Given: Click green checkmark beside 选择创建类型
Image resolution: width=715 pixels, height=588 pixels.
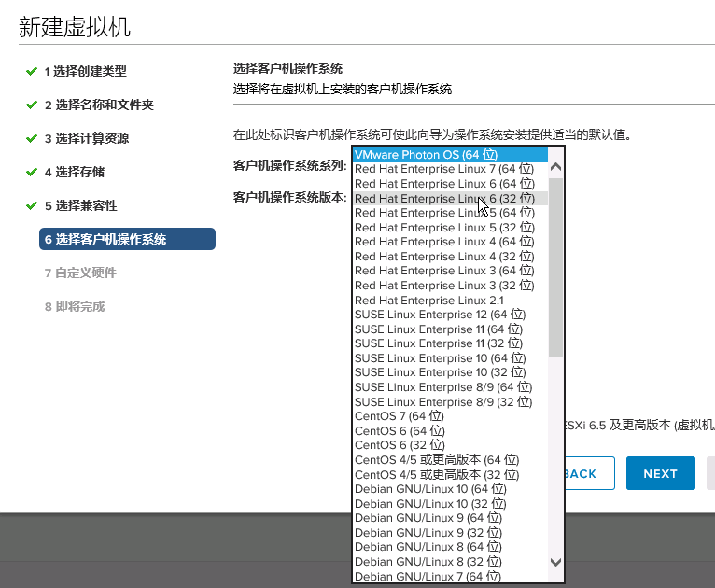Looking at the screenshot, I should pyautogui.click(x=32, y=71).
